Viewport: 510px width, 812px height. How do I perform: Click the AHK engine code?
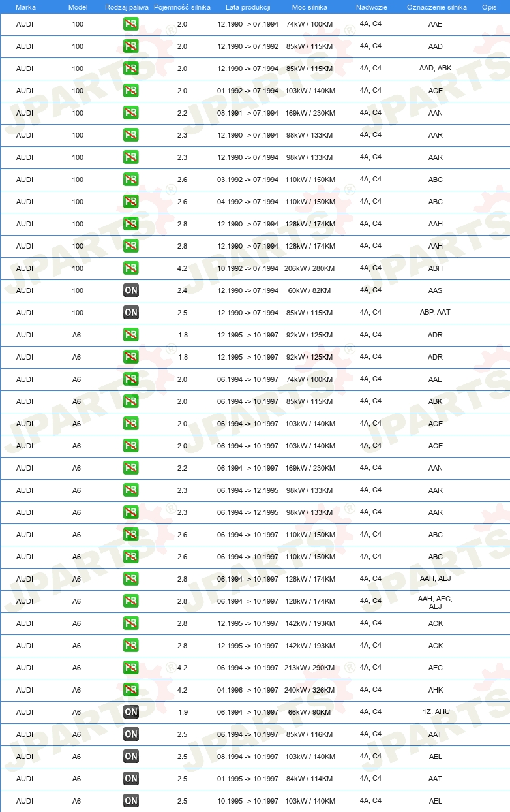coord(435,690)
